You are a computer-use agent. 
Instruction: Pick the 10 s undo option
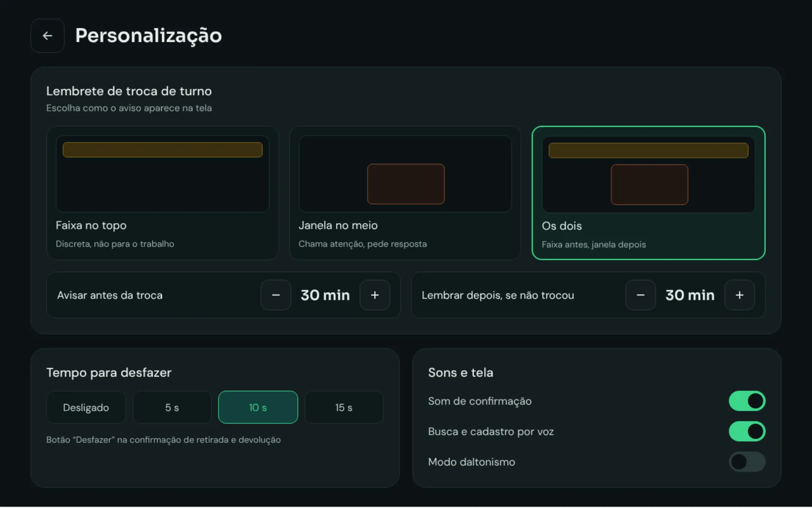pos(258,407)
